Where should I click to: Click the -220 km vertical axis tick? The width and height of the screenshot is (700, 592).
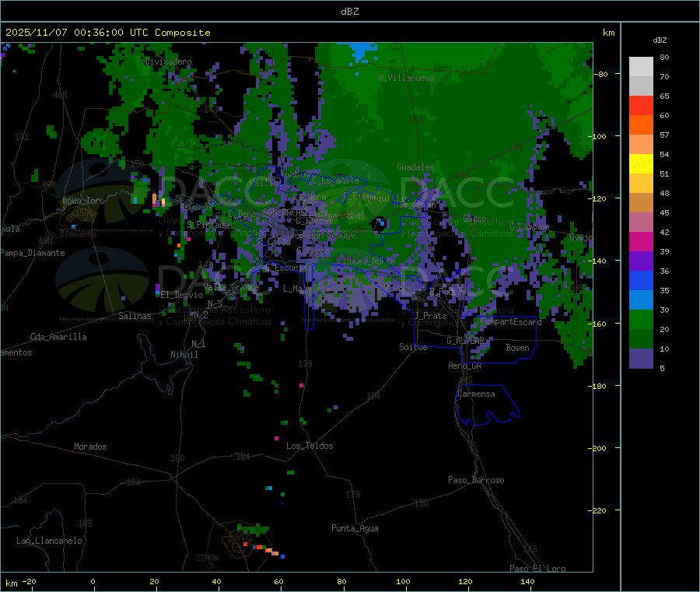[599, 511]
